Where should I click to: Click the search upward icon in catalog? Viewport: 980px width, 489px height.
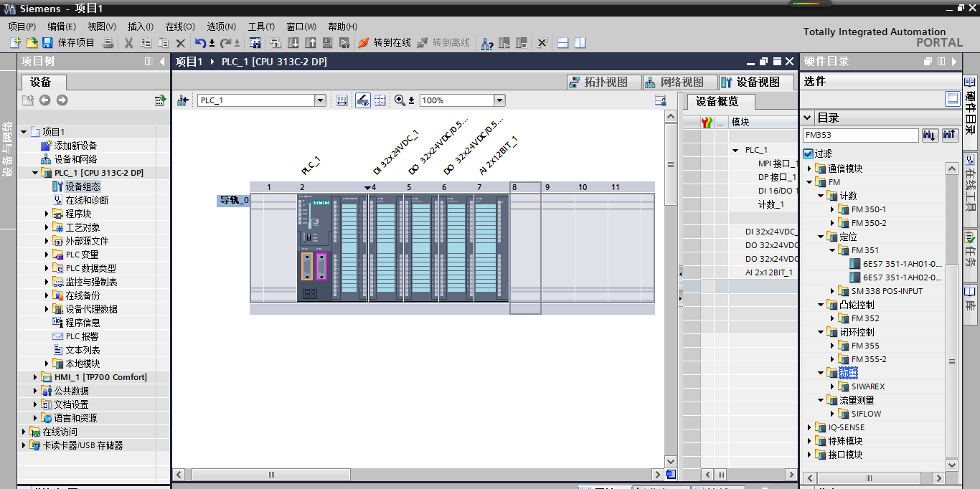tap(950, 135)
